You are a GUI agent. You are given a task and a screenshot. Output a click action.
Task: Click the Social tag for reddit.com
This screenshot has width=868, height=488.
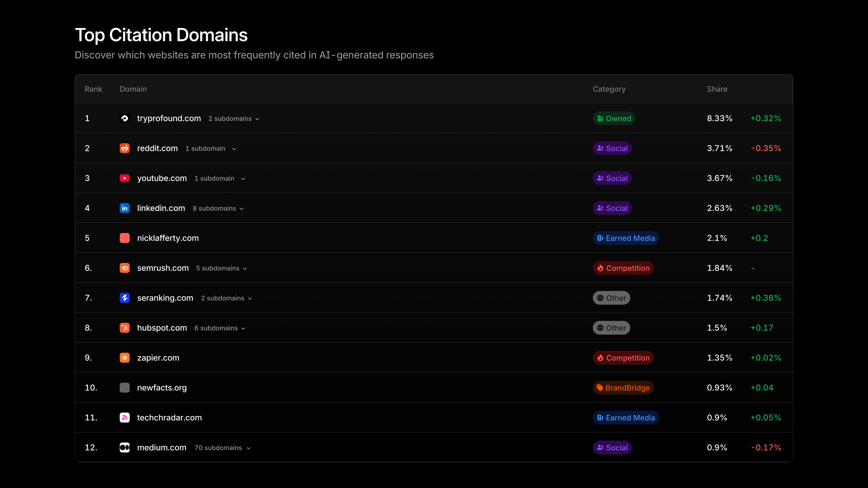(612, 148)
